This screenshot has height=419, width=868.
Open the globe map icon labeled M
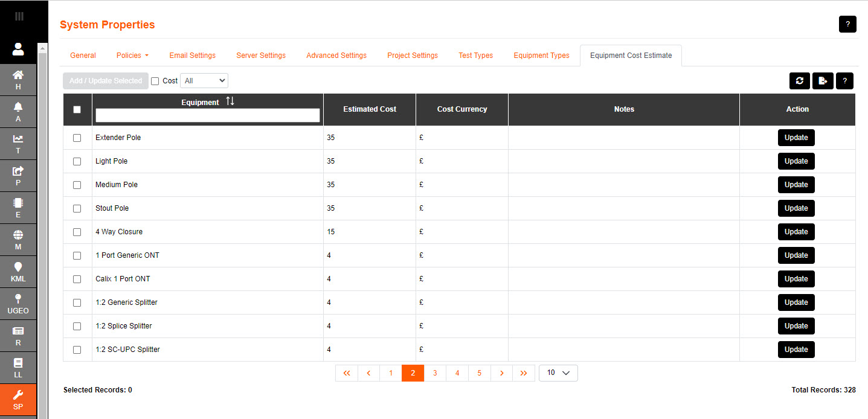(18, 240)
